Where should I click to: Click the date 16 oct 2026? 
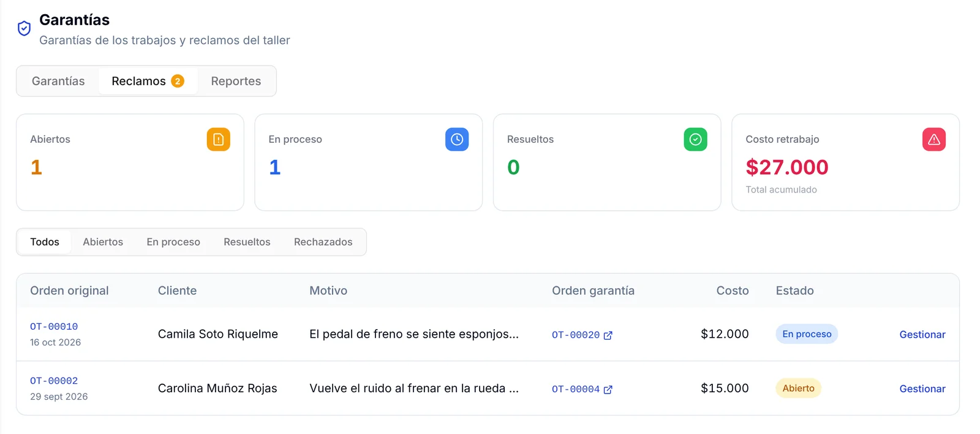click(x=55, y=343)
